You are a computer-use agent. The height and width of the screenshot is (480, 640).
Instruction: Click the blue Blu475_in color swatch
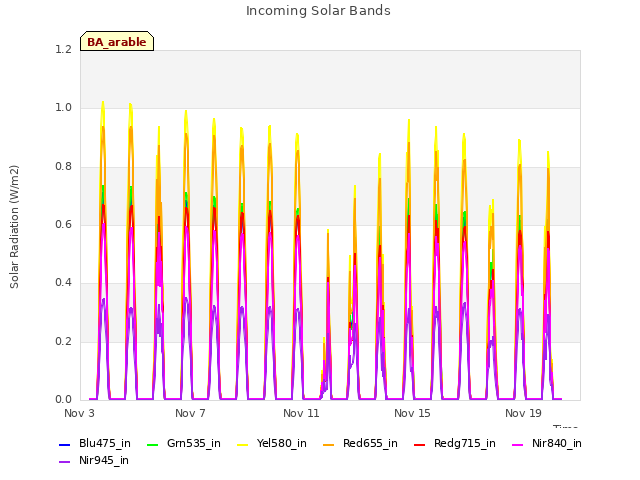pyautogui.click(x=64, y=444)
